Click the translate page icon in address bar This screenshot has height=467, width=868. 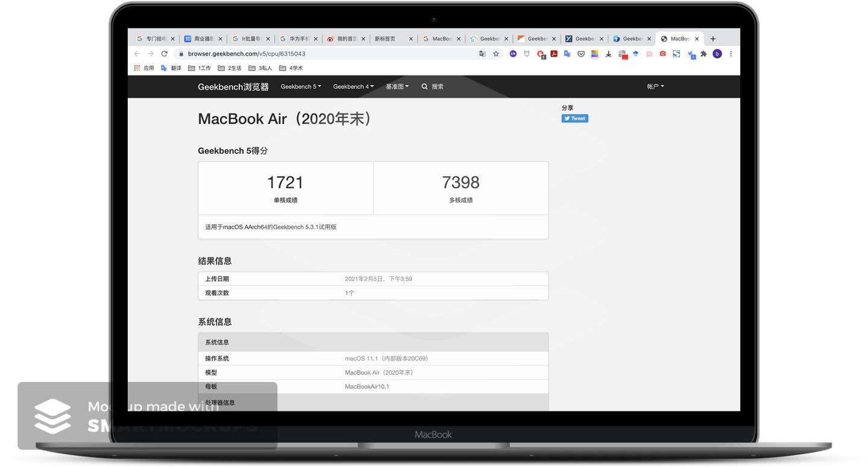(482, 54)
